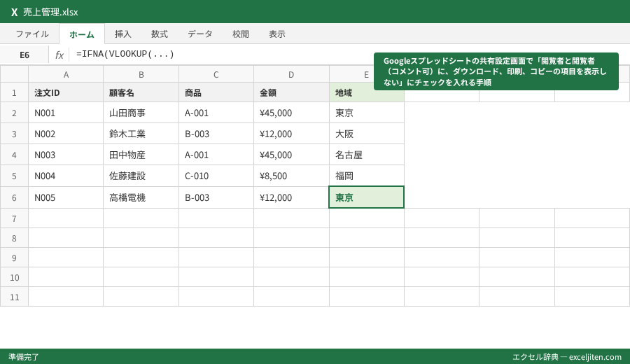Image resolution: width=630 pixels, height=364 pixels.
Task: Select 東京 in the N001 row
Action: click(x=366, y=113)
